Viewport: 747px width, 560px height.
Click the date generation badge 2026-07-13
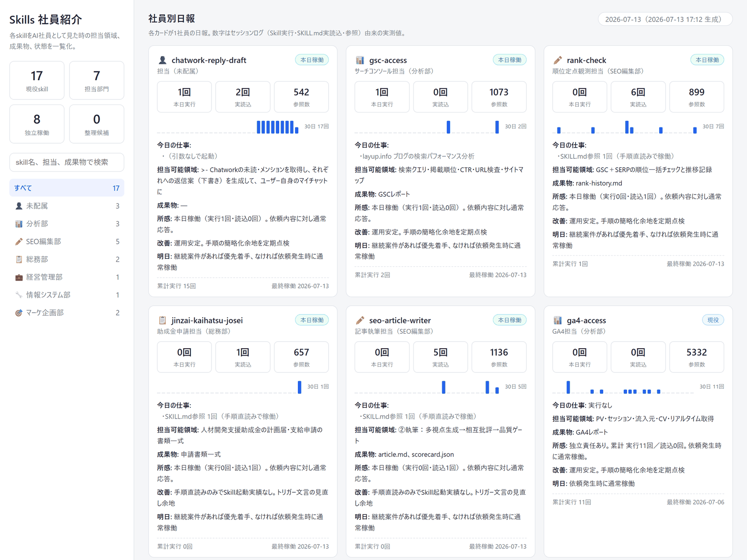tap(665, 19)
